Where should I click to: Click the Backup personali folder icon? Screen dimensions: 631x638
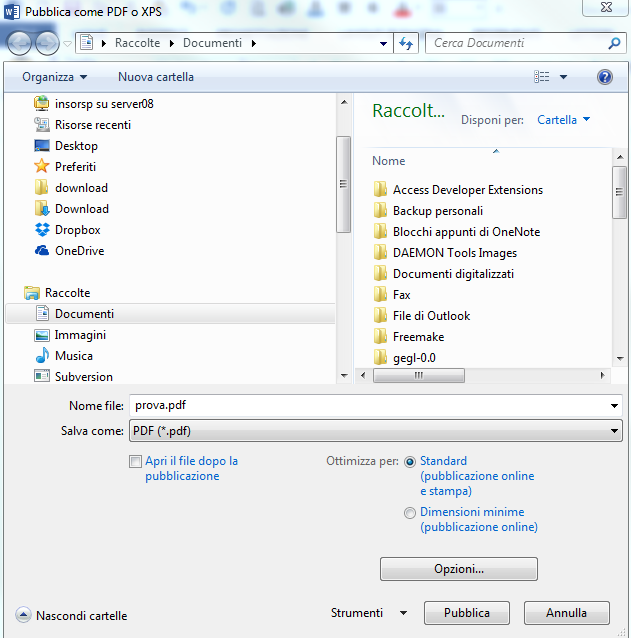coord(380,211)
